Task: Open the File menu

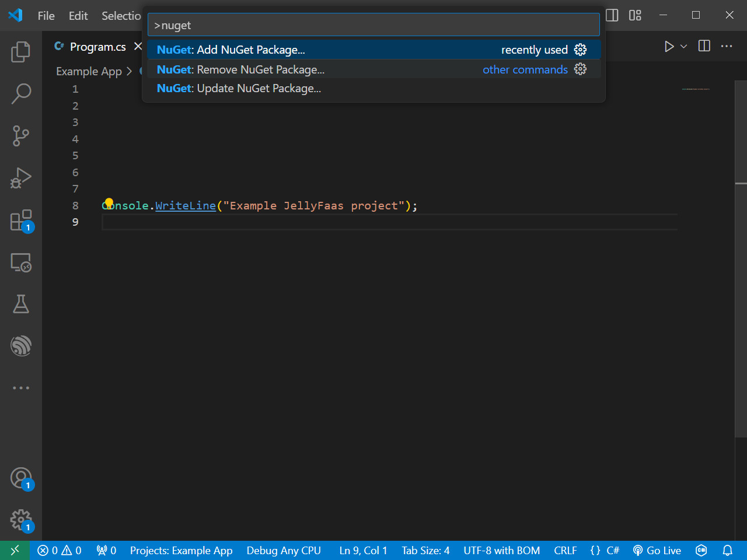Action: [x=46, y=16]
